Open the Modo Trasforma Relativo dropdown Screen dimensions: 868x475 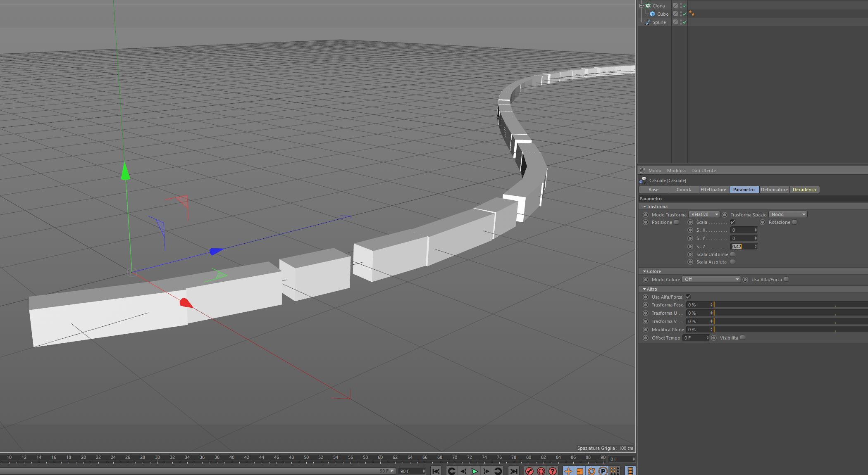point(704,214)
